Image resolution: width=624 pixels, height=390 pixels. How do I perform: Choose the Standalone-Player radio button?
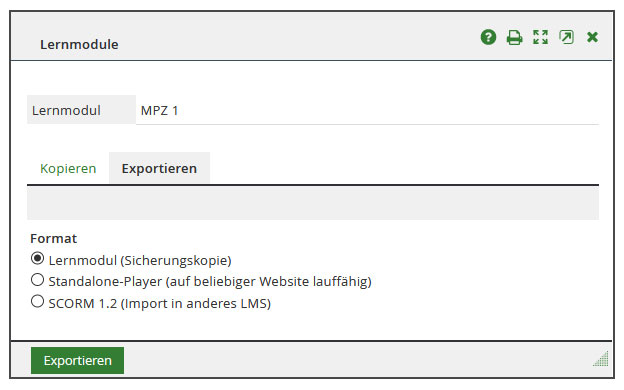[37, 280]
